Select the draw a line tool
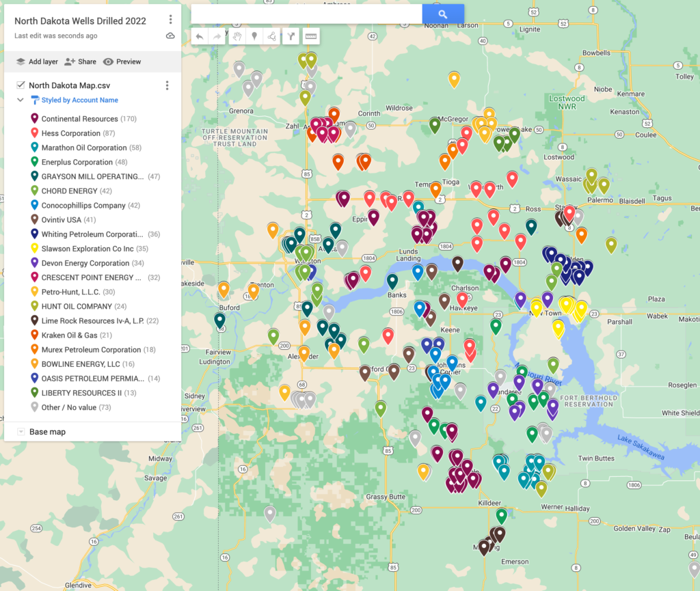This screenshot has height=591, width=700. click(x=272, y=37)
